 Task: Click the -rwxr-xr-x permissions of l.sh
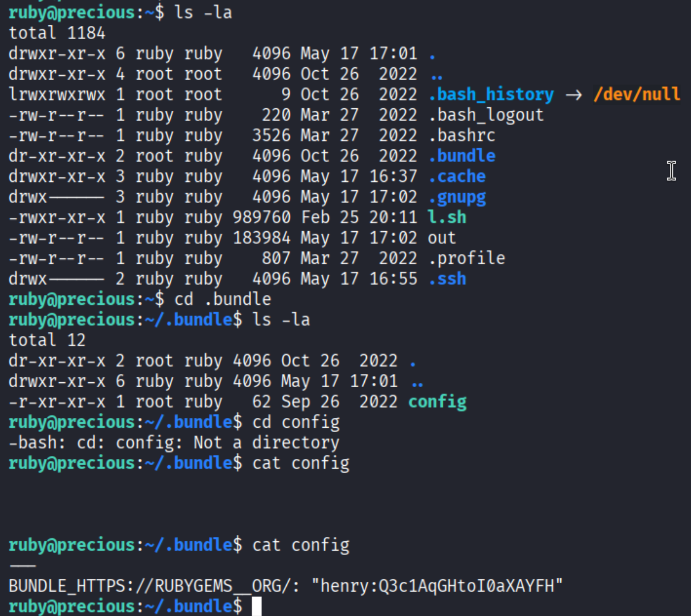click(x=57, y=217)
